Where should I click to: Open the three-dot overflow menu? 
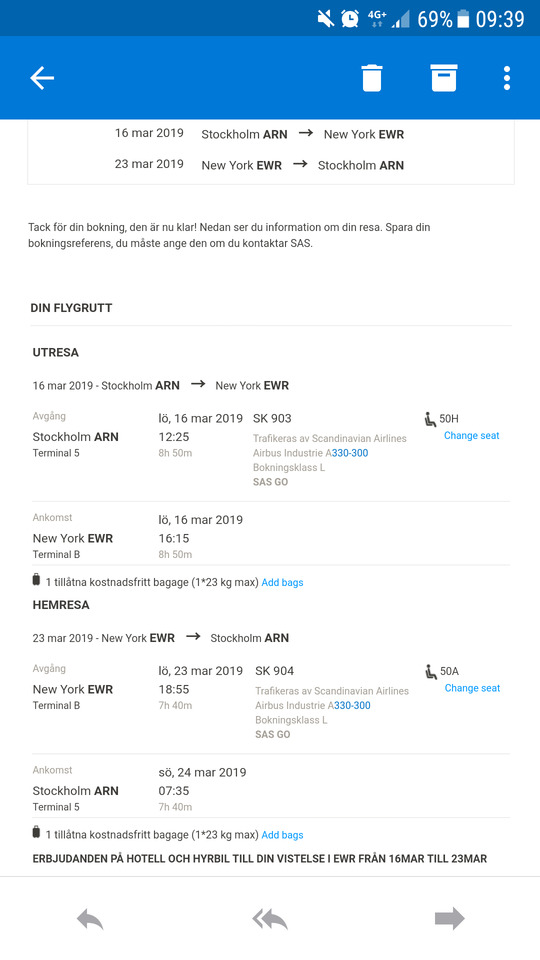pyautogui.click(x=507, y=78)
